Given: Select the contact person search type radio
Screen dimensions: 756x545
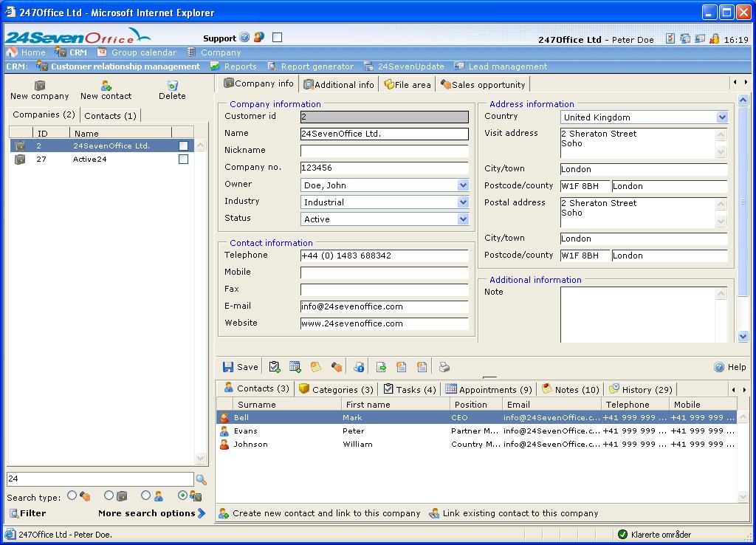Looking at the screenshot, I should 145,496.
